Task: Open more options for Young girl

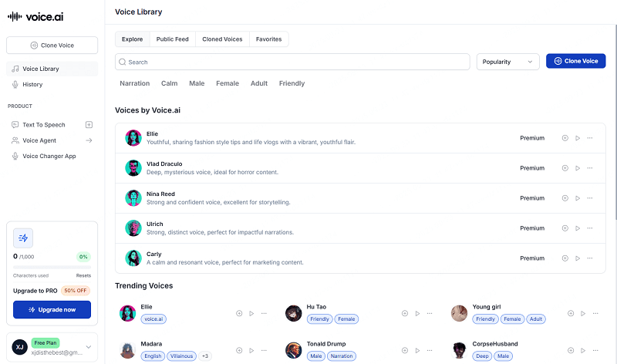Action: pos(595,314)
